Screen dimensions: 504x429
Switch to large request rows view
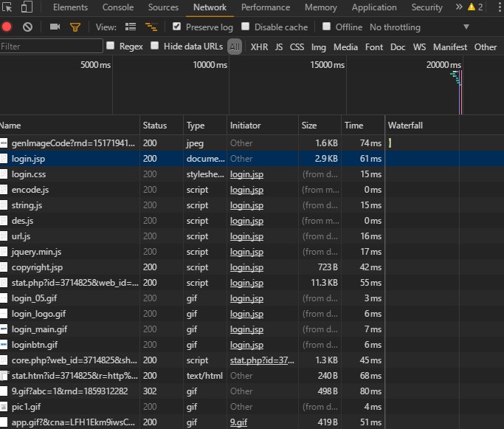(x=131, y=27)
